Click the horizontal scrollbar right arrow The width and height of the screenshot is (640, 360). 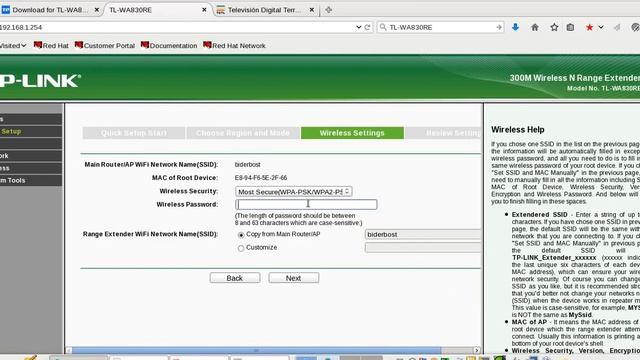[477, 350]
